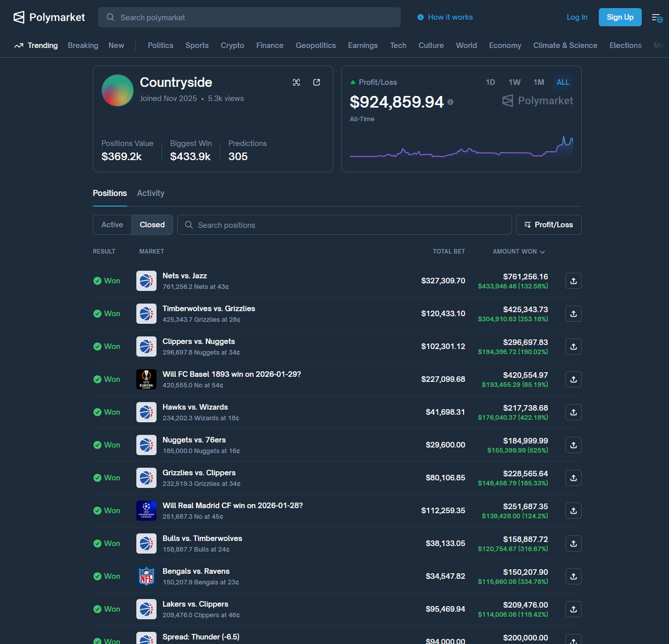669x644 pixels.
Task: Click the Bengals vs. Ravens NFL icon
Action: click(x=146, y=576)
